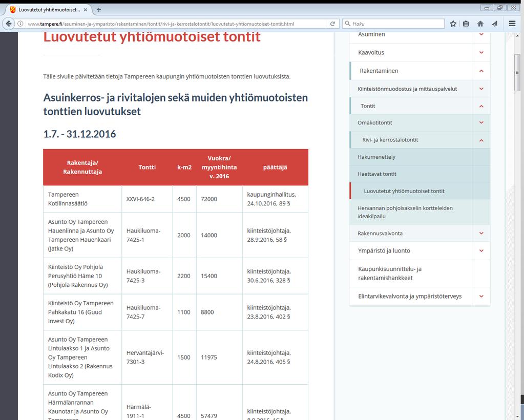Open Rivi- ja kerrostalotontit menu item
Viewport: 524px width, 420px height.
pos(390,140)
